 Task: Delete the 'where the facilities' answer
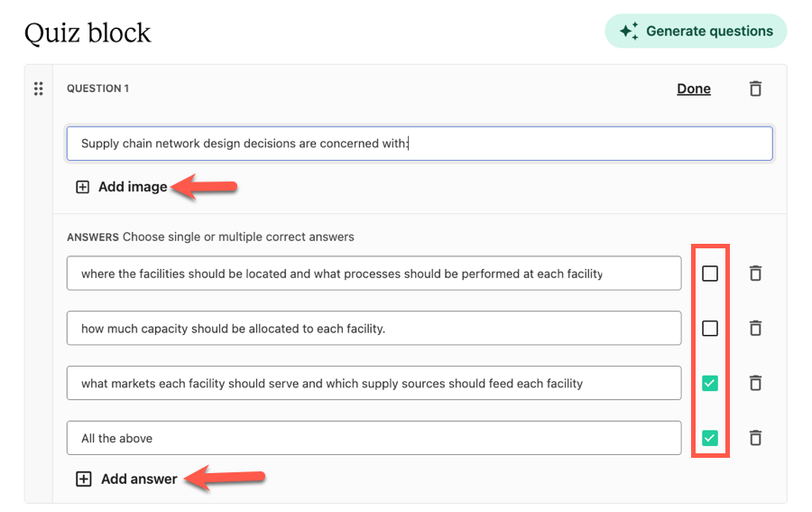755,273
